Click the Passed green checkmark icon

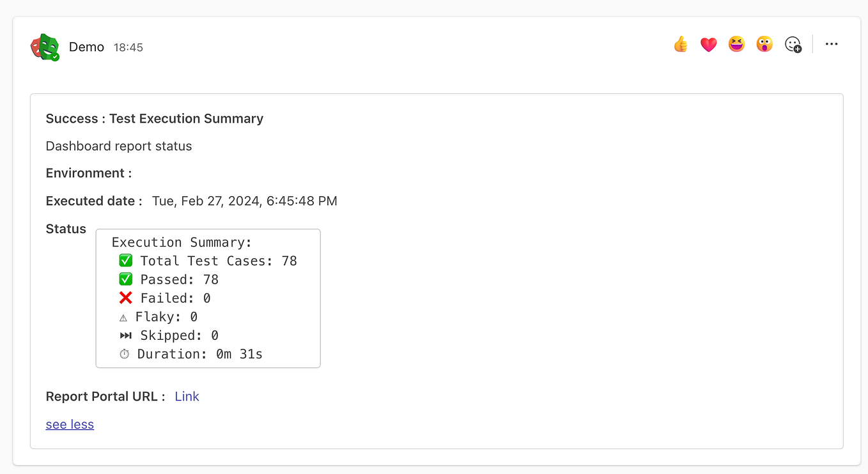[x=126, y=279]
